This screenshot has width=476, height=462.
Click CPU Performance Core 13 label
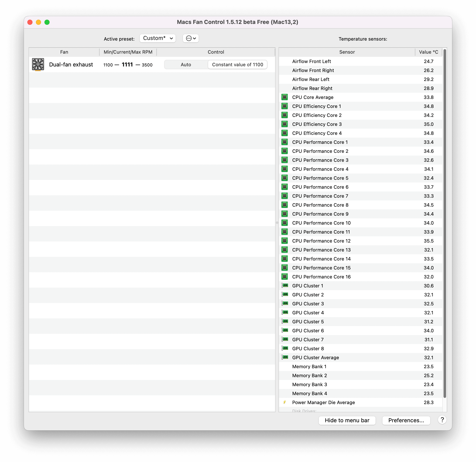pyautogui.click(x=321, y=250)
